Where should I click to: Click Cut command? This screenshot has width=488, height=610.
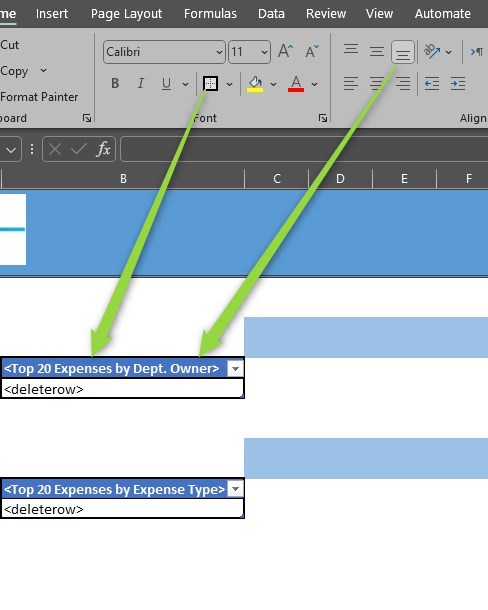point(9,45)
